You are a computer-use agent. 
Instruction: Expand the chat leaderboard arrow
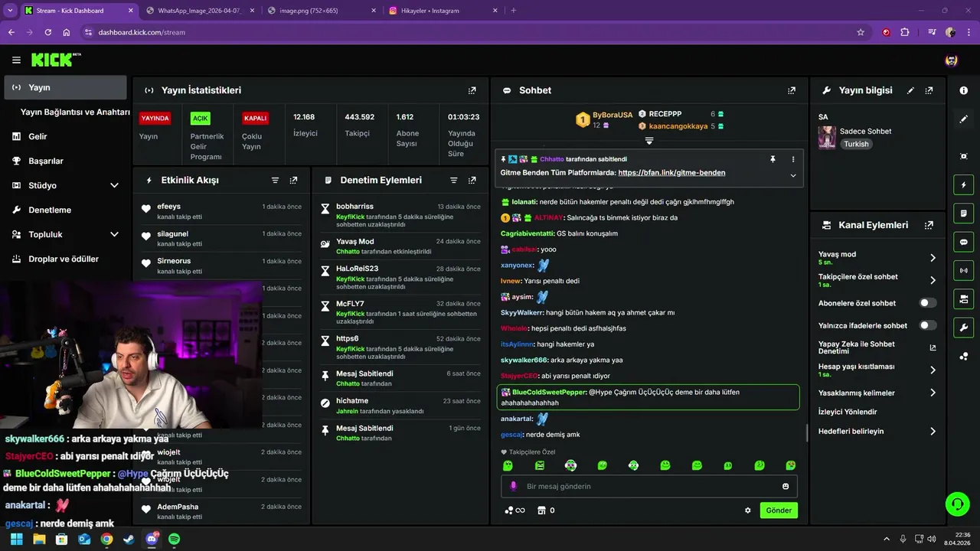649,141
